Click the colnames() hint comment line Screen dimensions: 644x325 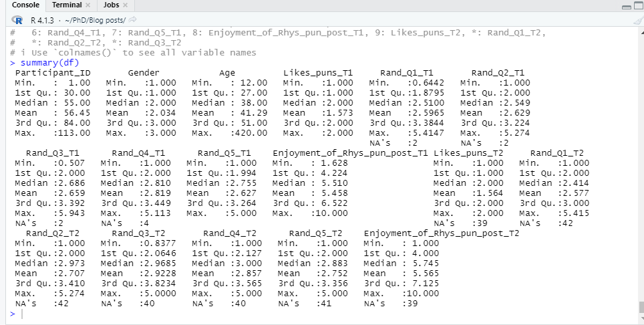133,53
